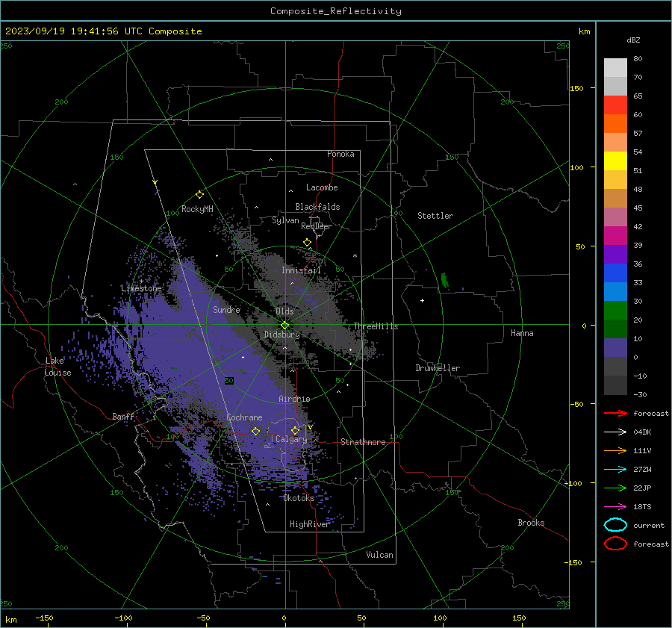Click the Blackfalds label

(x=317, y=207)
